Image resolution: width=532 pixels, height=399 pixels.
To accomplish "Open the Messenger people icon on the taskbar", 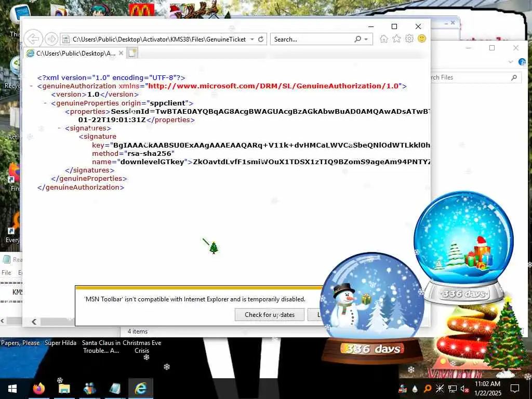I will (89, 389).
